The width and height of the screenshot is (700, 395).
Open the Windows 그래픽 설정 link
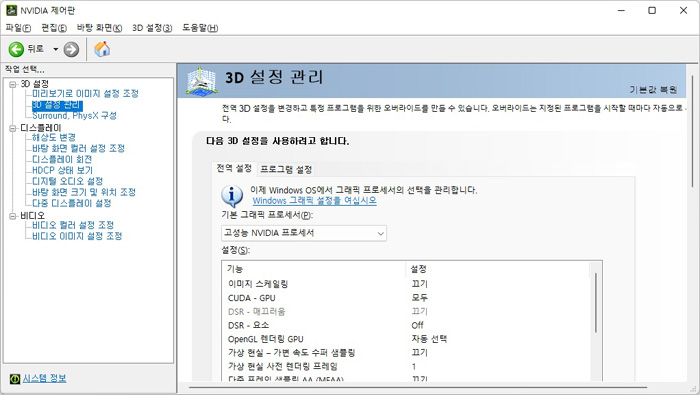pyautogui.click(x=315, y=201)
